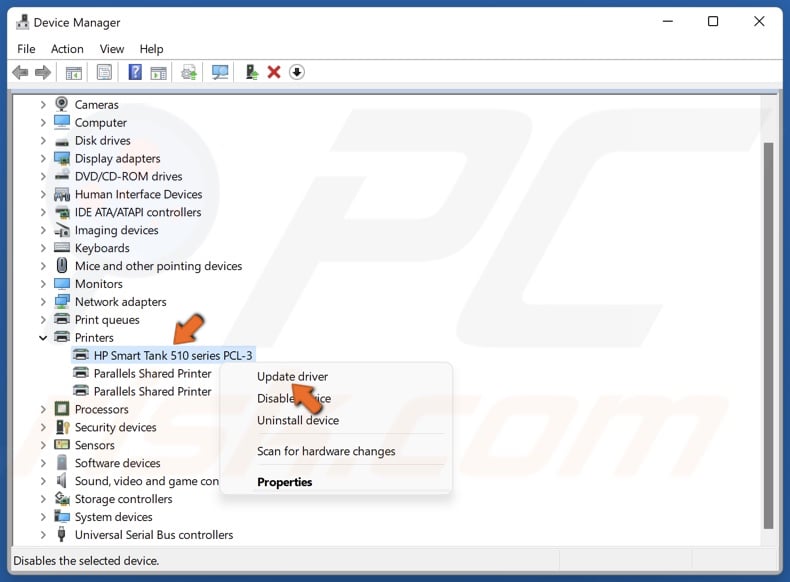Expand the Software devices node
The height and width of the screenshot is (582, 790).
click(x=43, y=463)
